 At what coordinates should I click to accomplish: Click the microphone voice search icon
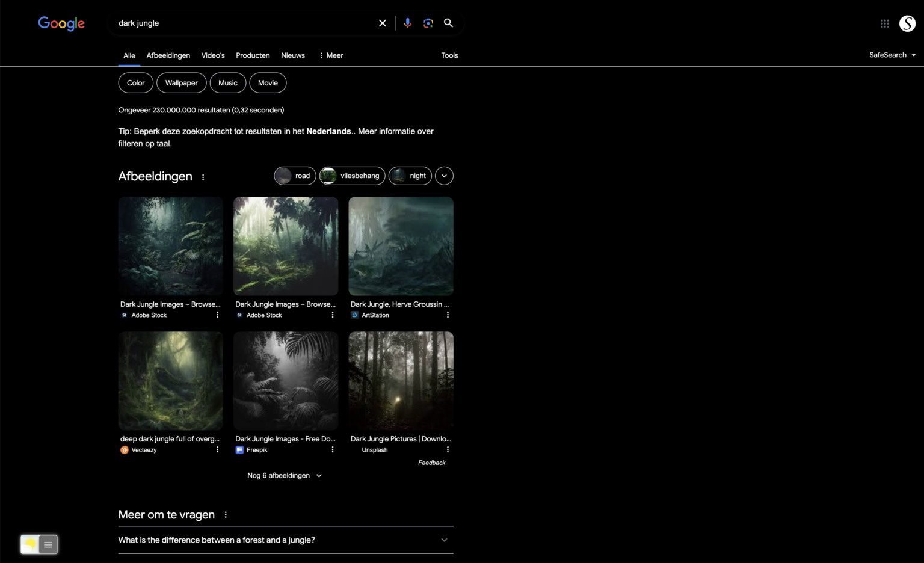point(407,23)
